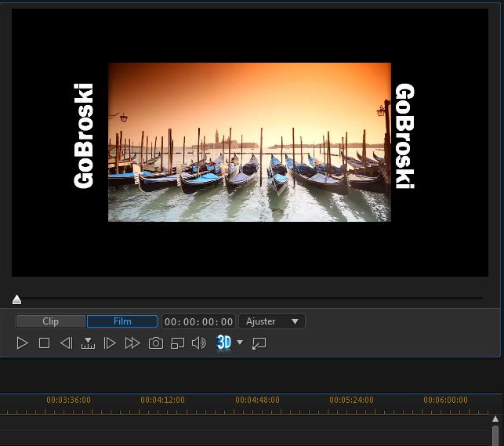
Task: Click the preview playhead slider handle
Action: click(16, 299)
